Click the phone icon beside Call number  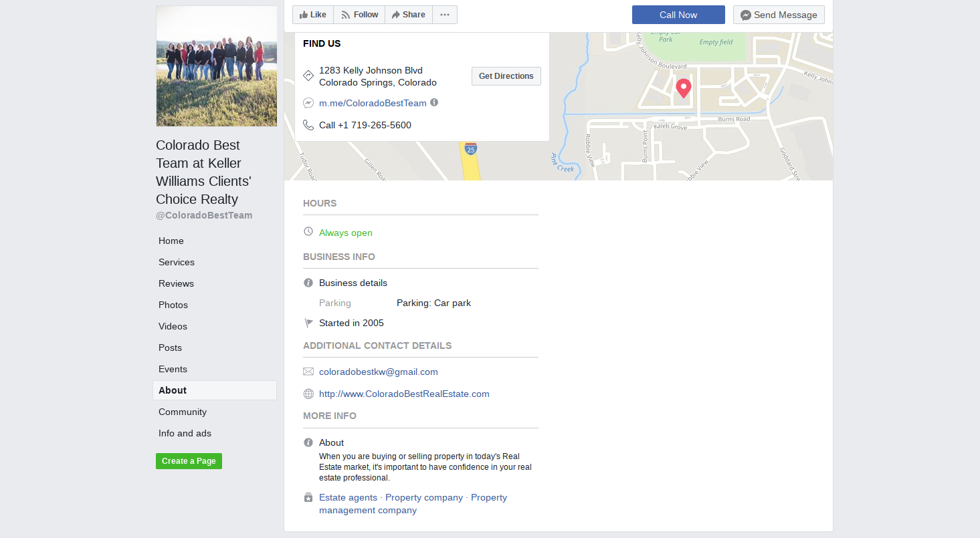tap(308, 125)
